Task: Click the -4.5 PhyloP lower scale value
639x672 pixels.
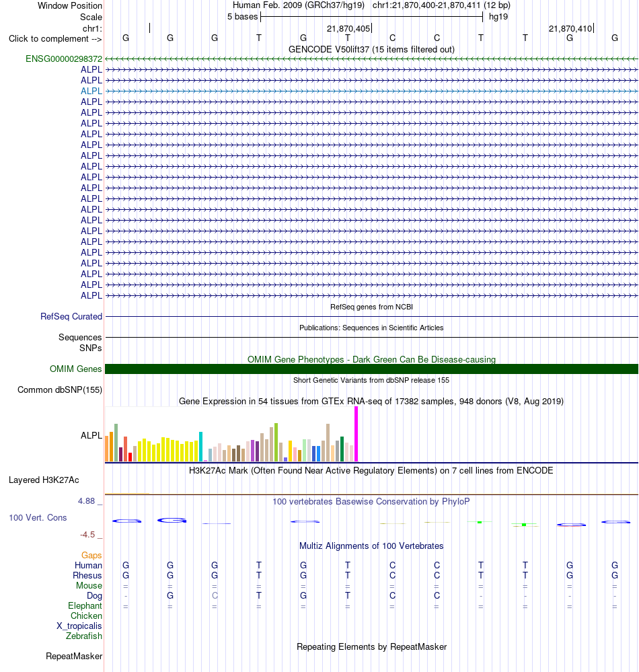Action: point(87,534)
